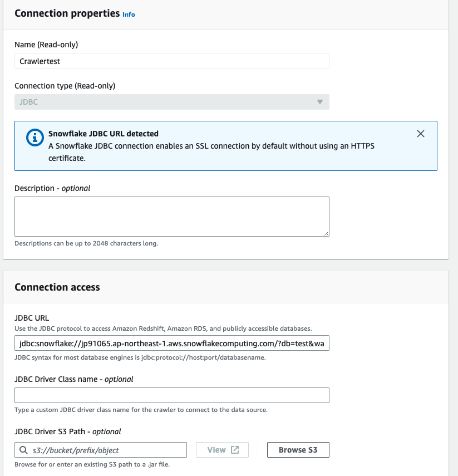This screenshot has height=476, width=458.
Task: Click the Description - optional label
Action: [x=52, y=188]
